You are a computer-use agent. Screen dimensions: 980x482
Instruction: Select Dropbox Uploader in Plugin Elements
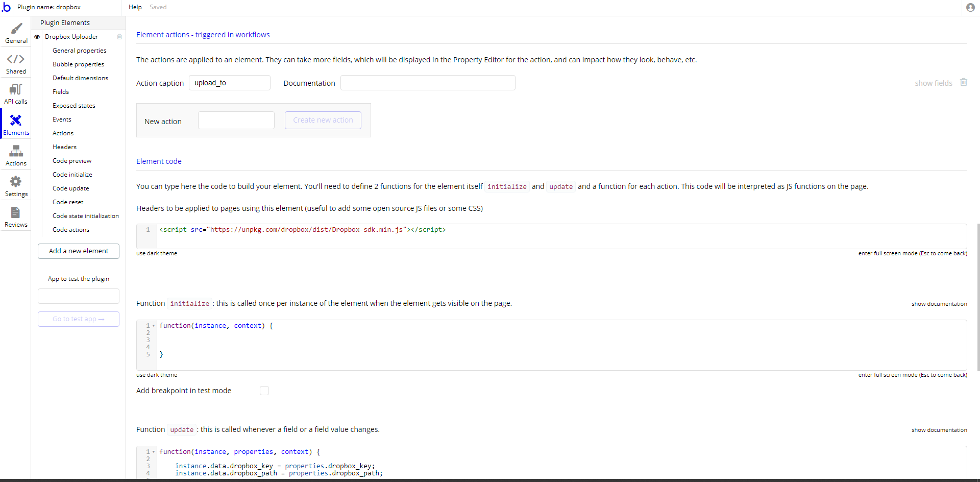[71, 37]
